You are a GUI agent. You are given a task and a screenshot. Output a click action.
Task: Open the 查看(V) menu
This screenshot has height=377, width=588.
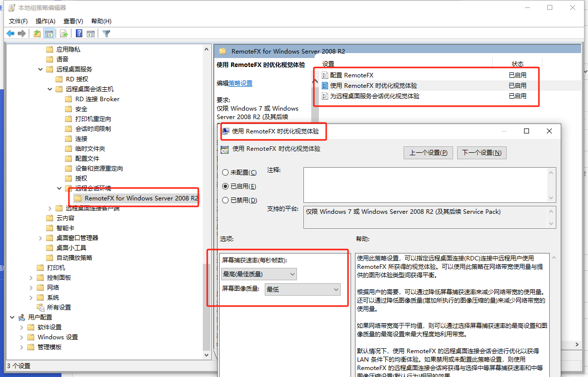coord(73,21)
